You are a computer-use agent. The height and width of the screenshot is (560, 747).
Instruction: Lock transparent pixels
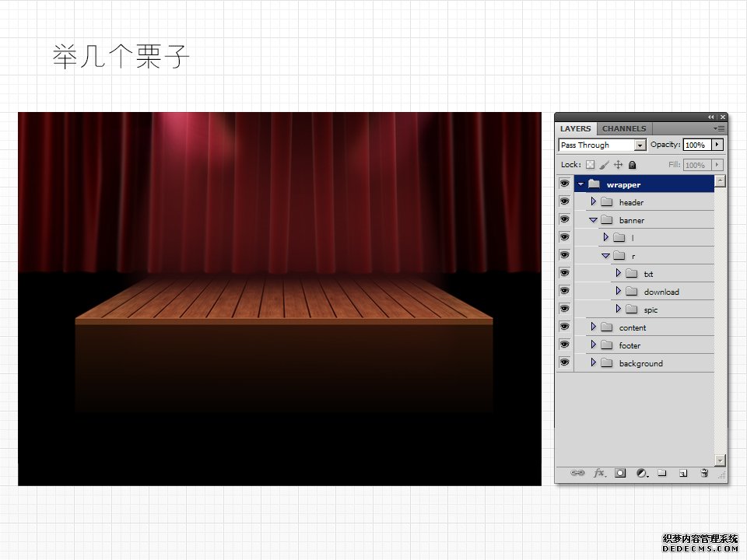[x=591, y=165]
